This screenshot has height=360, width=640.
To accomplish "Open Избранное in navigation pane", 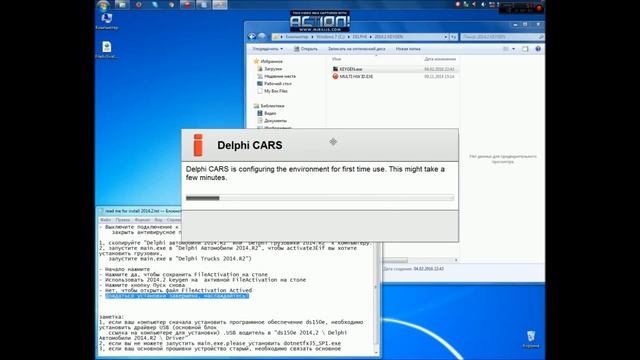I will click(x=268, y=61).
